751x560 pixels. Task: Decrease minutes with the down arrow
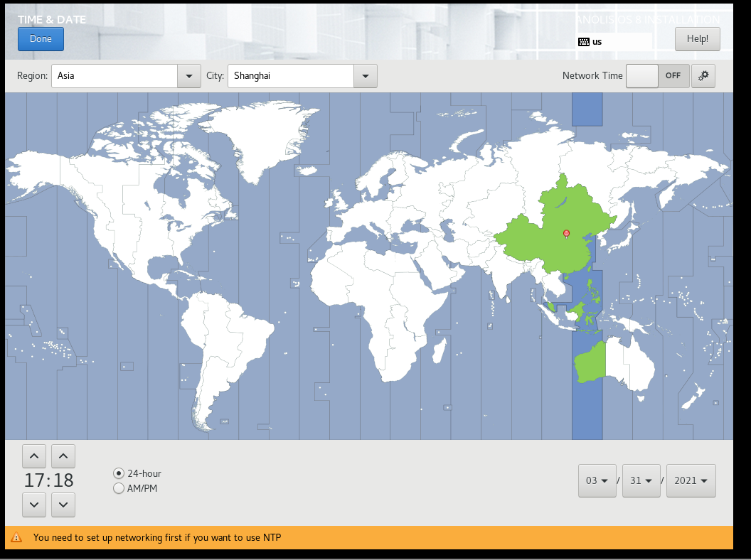pyautogui.click(x=63, y=505)
